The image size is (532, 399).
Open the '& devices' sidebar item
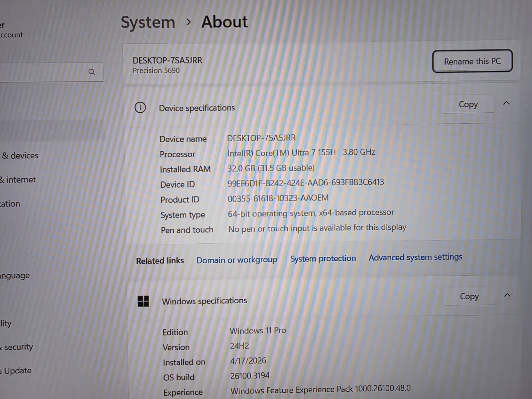coord(20,155)
